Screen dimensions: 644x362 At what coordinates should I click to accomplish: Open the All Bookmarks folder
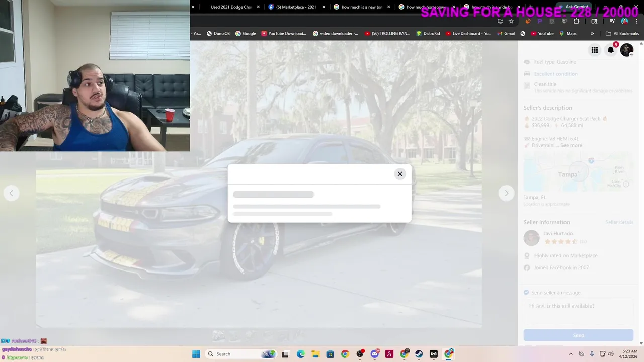click(x=622, y=34)
